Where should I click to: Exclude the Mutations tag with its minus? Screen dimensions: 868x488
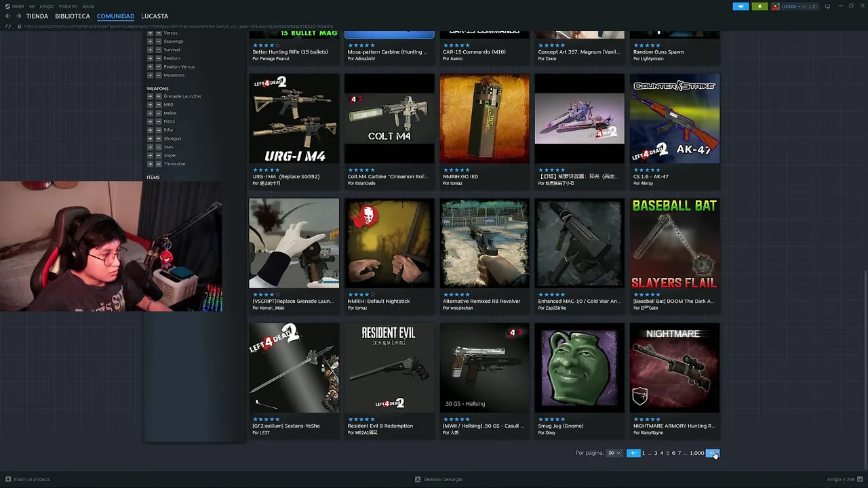[158, 75]
